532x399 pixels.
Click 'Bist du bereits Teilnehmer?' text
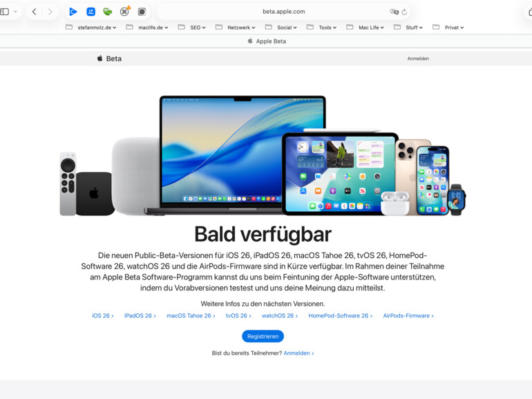[x=247, y=353]
